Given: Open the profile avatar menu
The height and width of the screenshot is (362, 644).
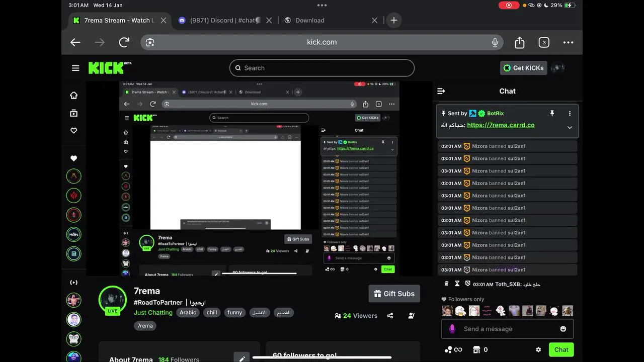Looking at the screenshot, I should click(x=557, y=68).
